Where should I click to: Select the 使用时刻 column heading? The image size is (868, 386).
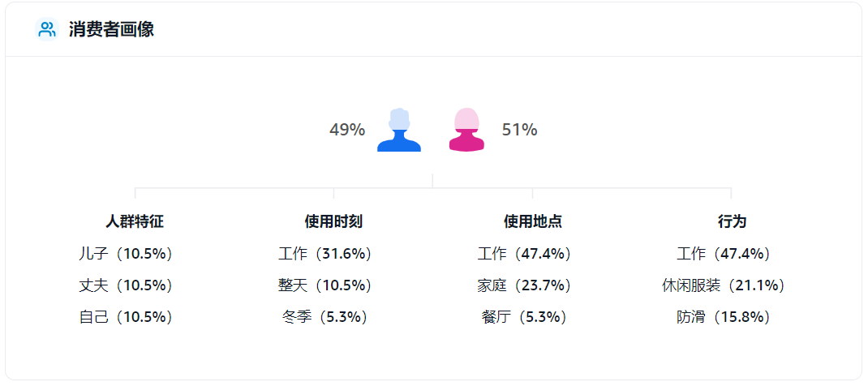point(333,221)
